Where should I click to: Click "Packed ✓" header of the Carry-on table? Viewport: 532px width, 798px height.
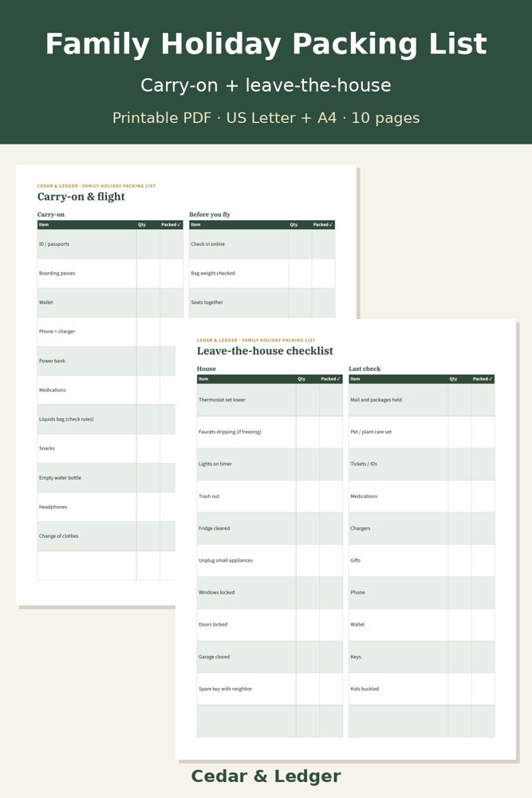171,224
